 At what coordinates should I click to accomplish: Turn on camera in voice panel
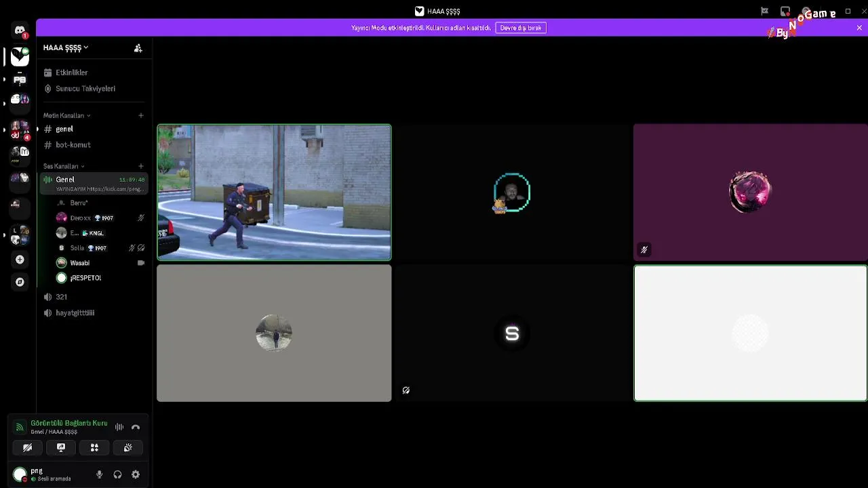[x=27, y=447]
